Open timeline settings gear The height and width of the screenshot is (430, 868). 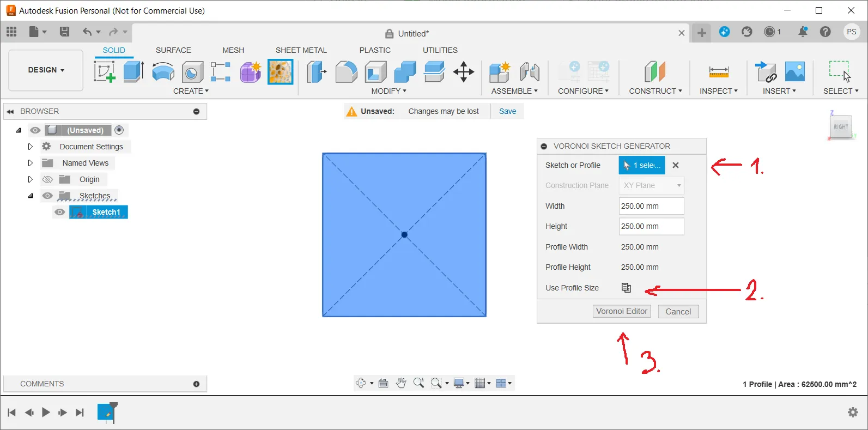(x=853, y=413)
